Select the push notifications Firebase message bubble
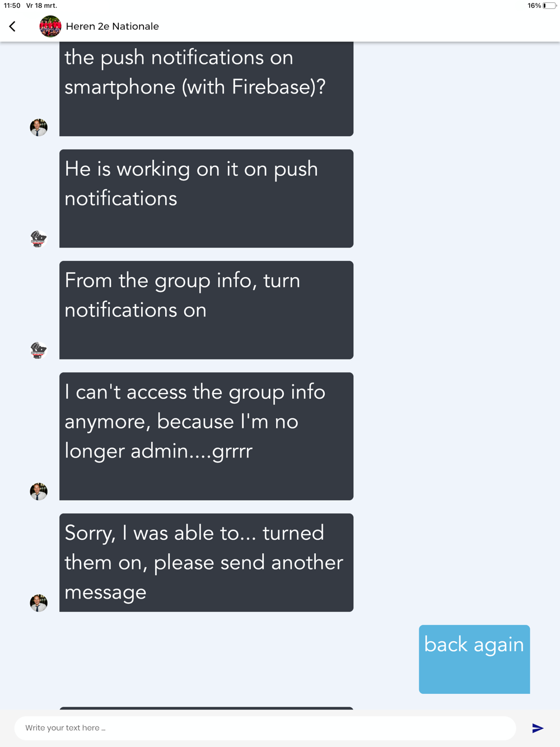Screen dimensions: 560x747 (x=206, y=88)
